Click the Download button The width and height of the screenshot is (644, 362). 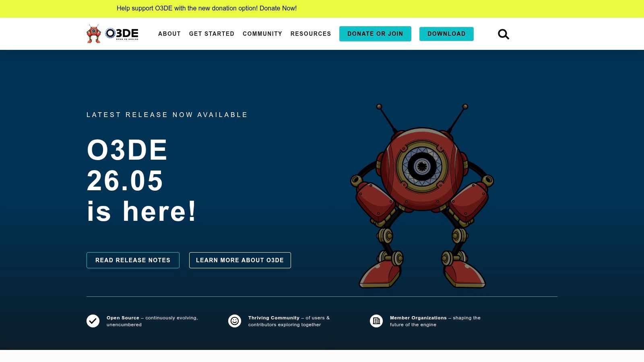(446, 34)
